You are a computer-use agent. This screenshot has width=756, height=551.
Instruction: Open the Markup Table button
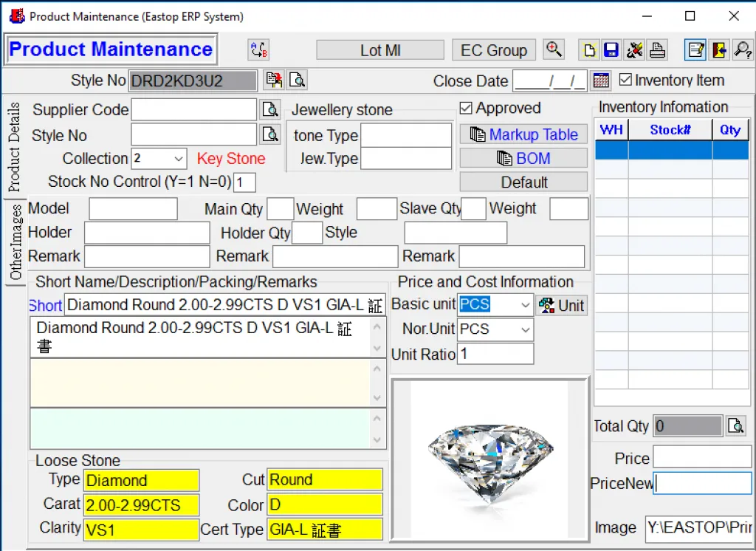coord(523,134)
